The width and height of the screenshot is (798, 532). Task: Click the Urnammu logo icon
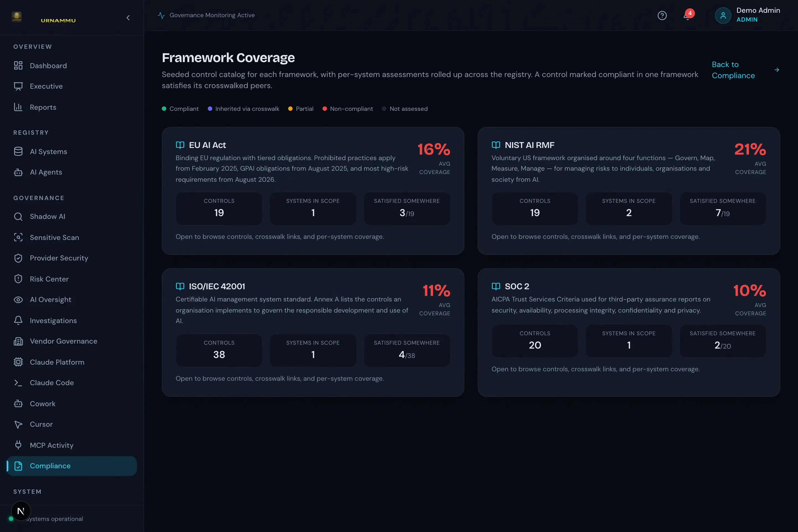pyautogui.click(x=17, y=17)
